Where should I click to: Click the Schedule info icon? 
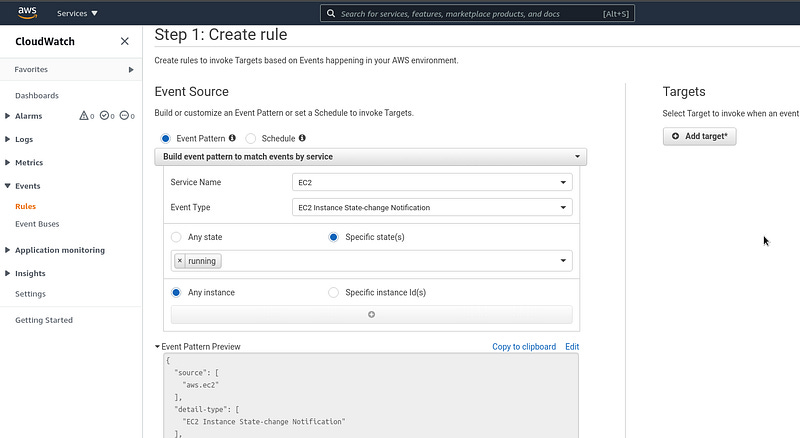click(302, 138)
